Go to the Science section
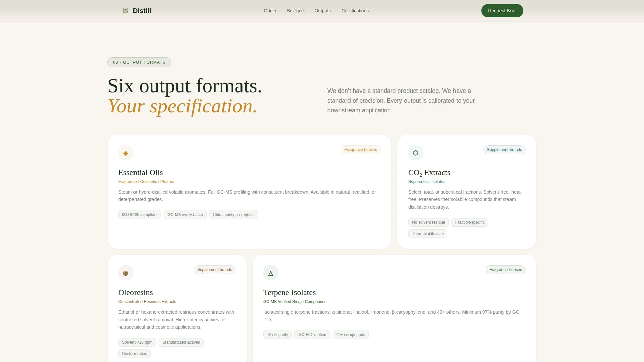Image resolution: width=644 pixels, height=362 pixels. [x=295, y=11]
